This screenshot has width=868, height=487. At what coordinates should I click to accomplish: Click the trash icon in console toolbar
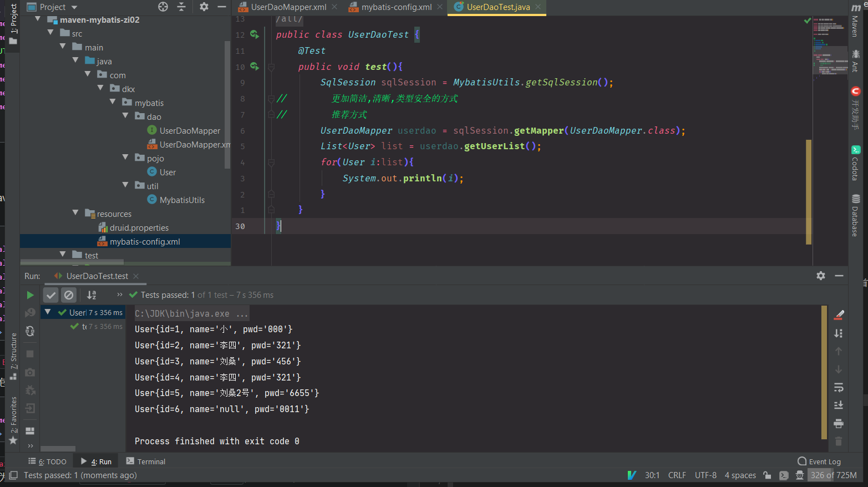pos(839,441)
